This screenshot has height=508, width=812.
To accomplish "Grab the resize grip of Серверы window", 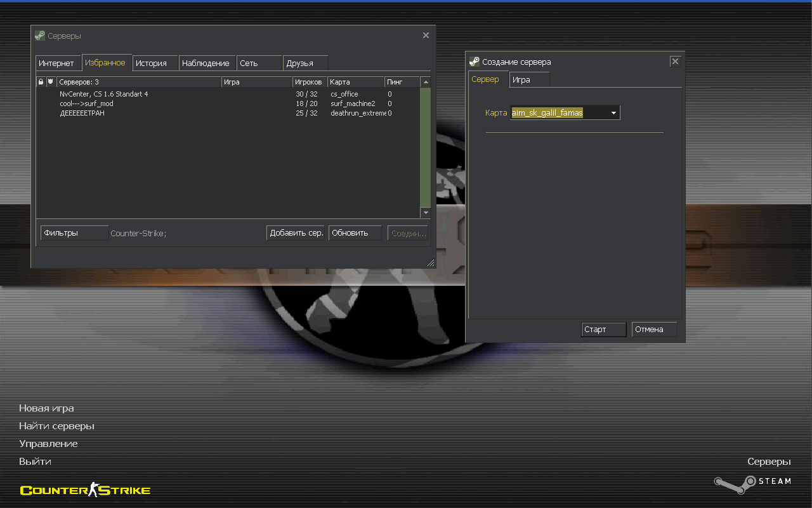I will [431, 262].
